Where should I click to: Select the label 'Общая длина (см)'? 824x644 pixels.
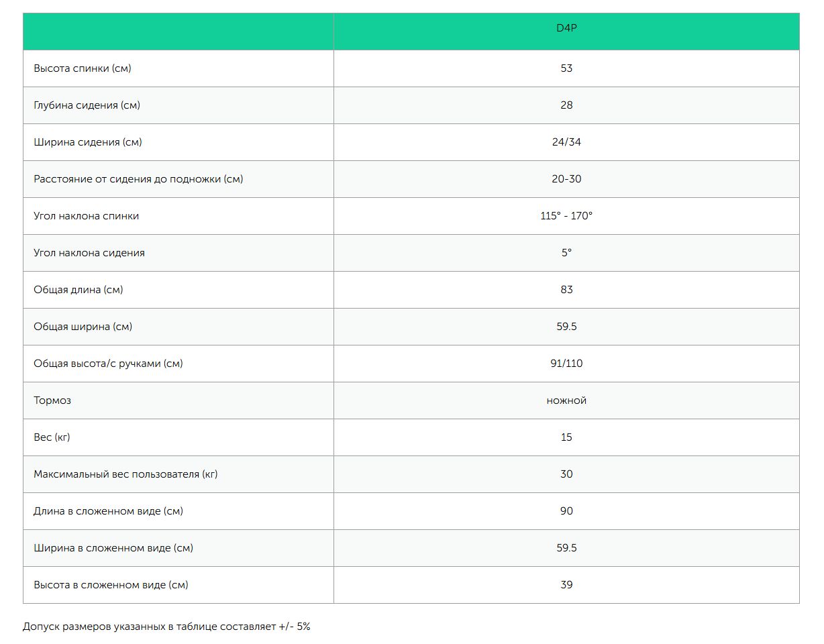[79, 290]
